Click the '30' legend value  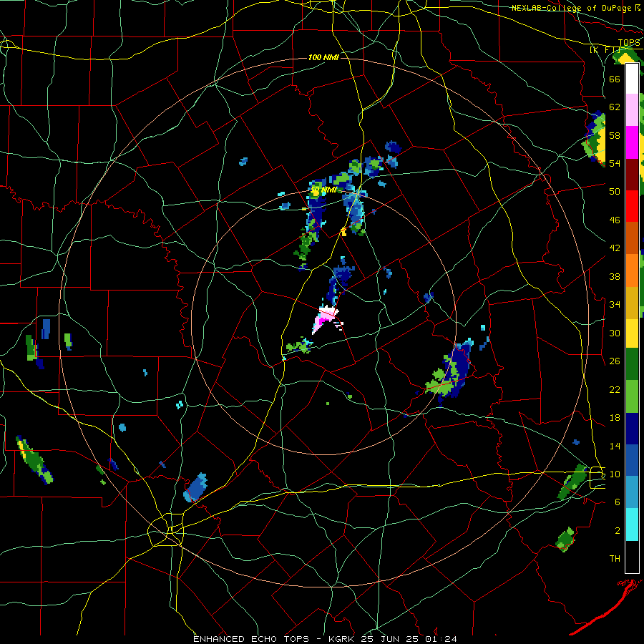point(615,333)
